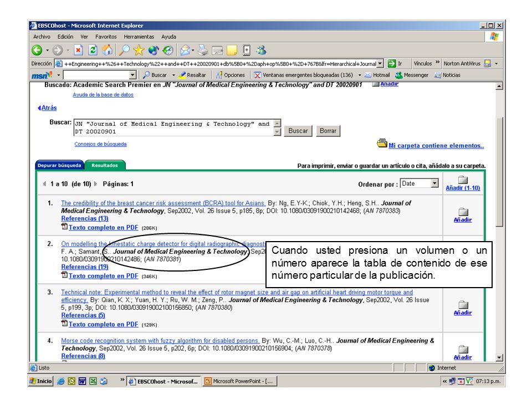
Task: Open the History toolbar icon
Action: coord(167,50)
